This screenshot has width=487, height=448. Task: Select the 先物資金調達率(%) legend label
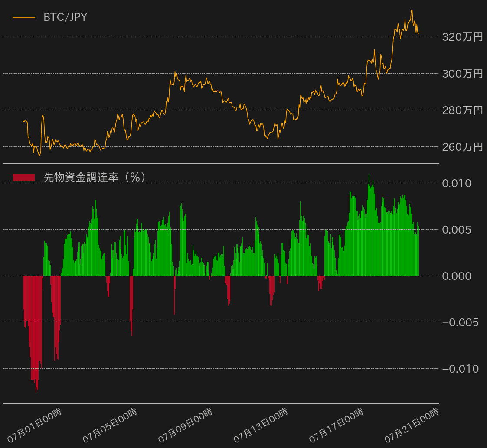point(94,177)
